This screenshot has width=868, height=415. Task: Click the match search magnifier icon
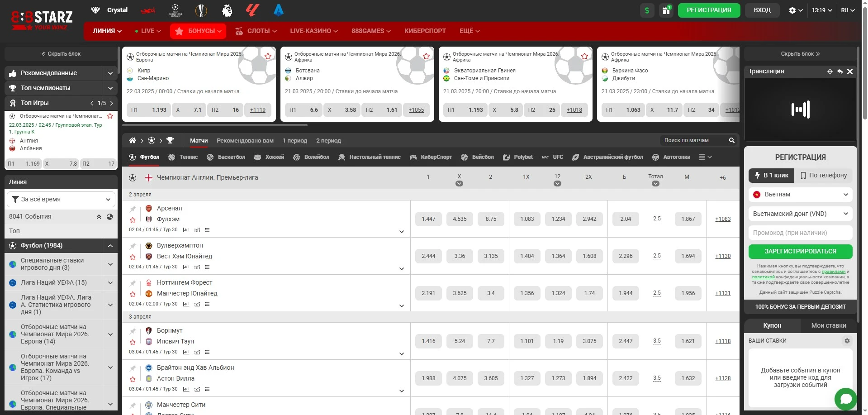click(731, 140)
